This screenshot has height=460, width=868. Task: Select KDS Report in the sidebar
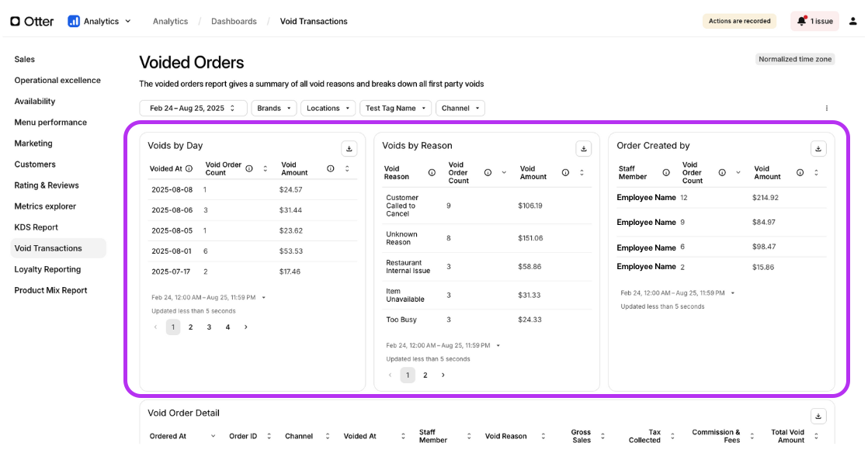36,227
